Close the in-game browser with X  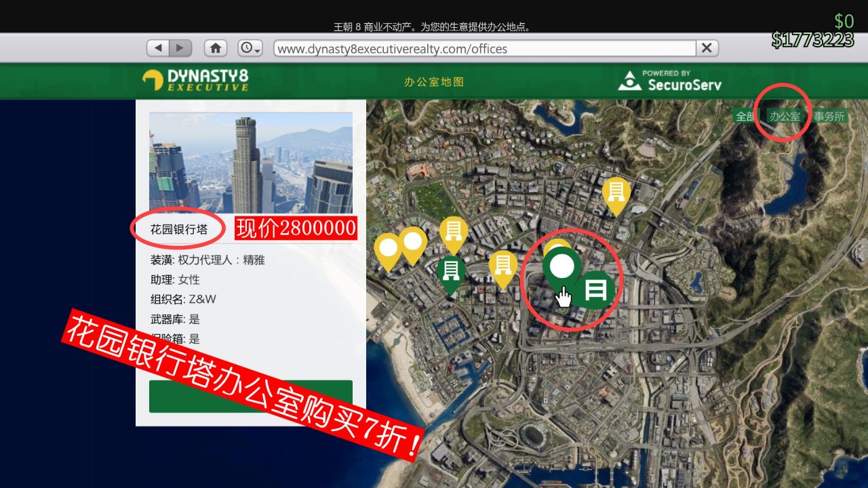(x=707, y=48)
